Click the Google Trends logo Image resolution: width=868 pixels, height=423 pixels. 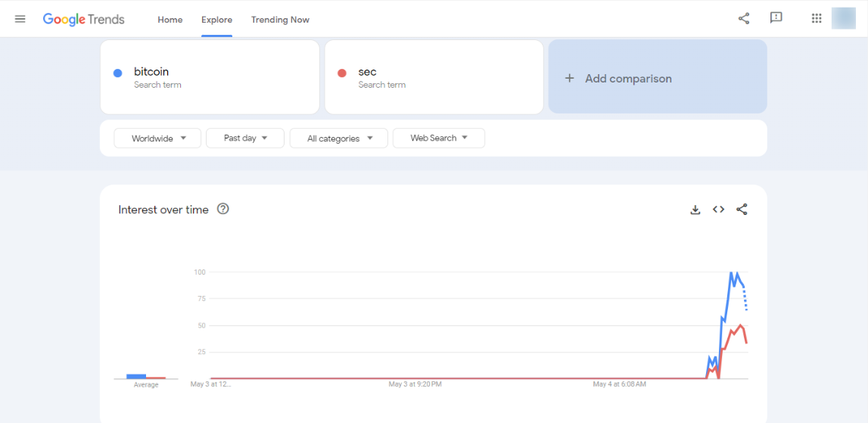click(x=83, y=19)
